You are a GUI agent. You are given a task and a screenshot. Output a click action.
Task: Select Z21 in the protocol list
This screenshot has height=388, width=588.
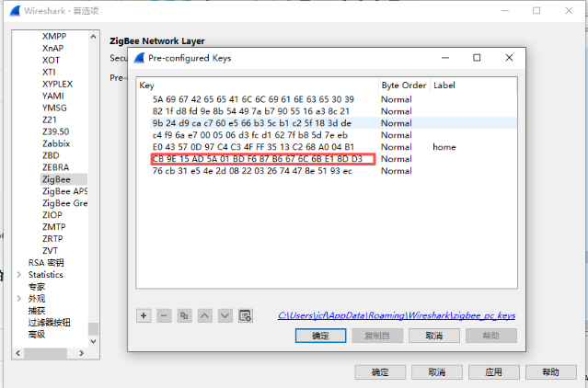pos(49,120)
